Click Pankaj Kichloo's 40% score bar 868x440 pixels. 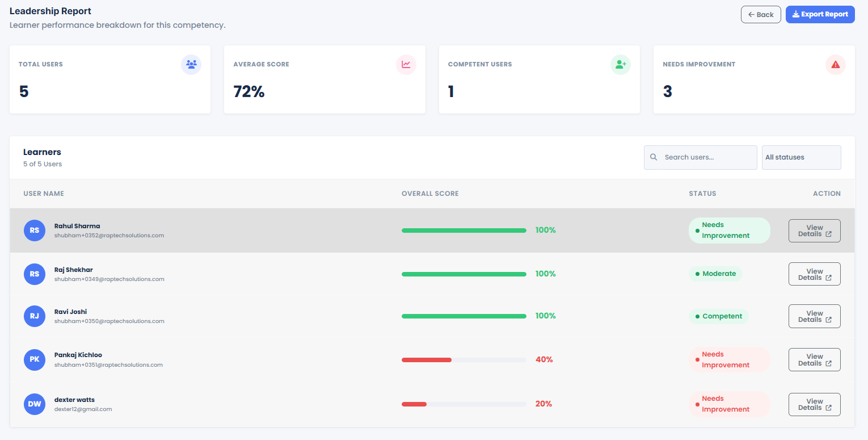point(464,360)
